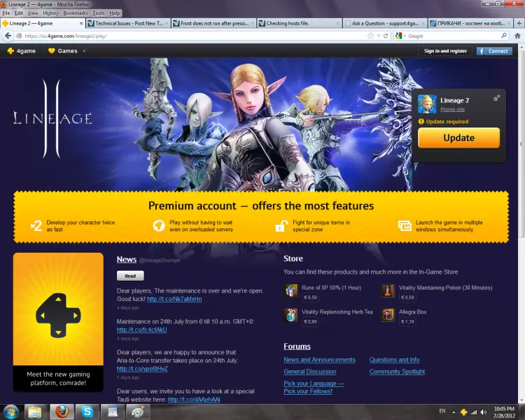Open Skype from the taskbar
The image size is (525, 420).
(x=87, y=412)
